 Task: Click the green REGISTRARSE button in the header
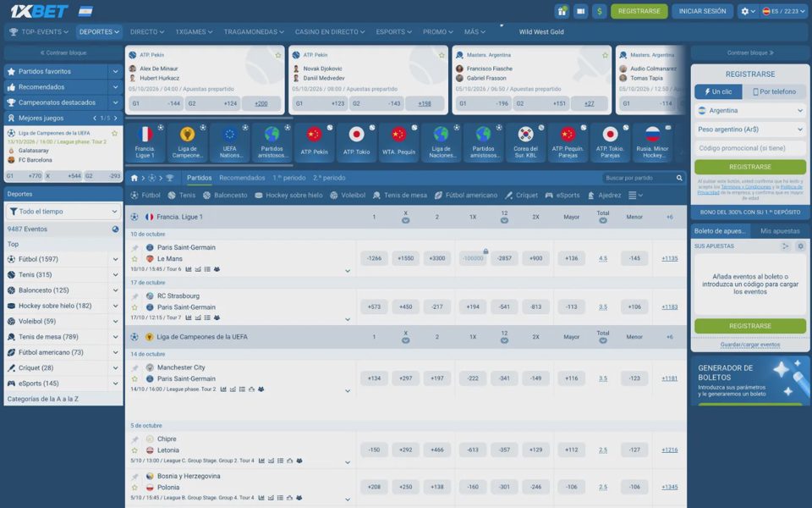click(x=639, y=11)
